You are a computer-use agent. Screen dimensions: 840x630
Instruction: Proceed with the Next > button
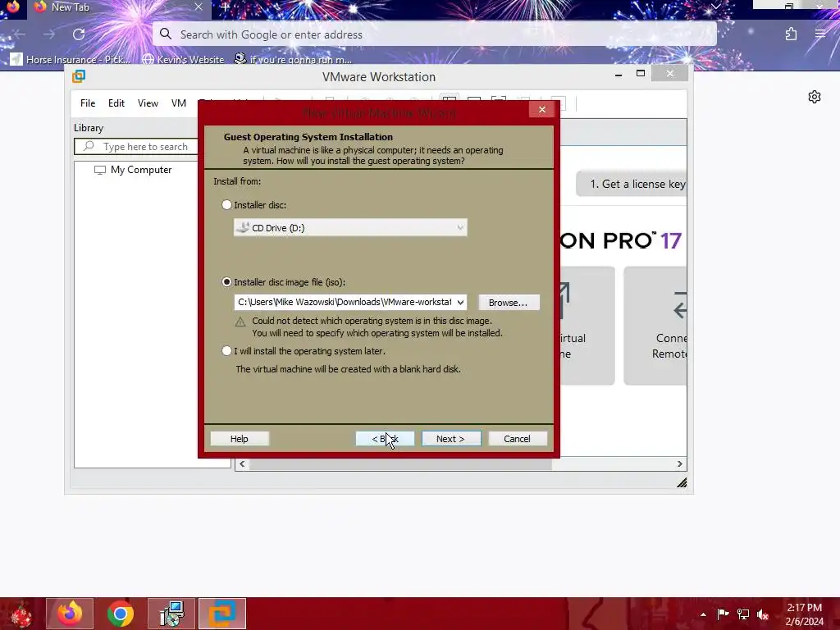(450, 439)
